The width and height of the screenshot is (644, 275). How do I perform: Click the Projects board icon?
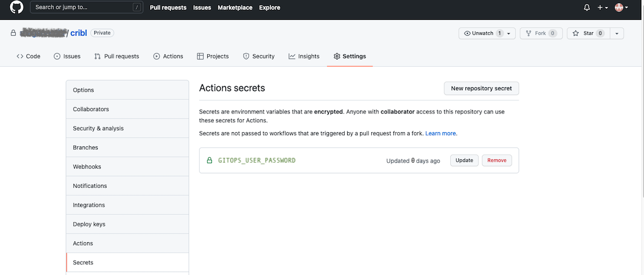point(200,56)
